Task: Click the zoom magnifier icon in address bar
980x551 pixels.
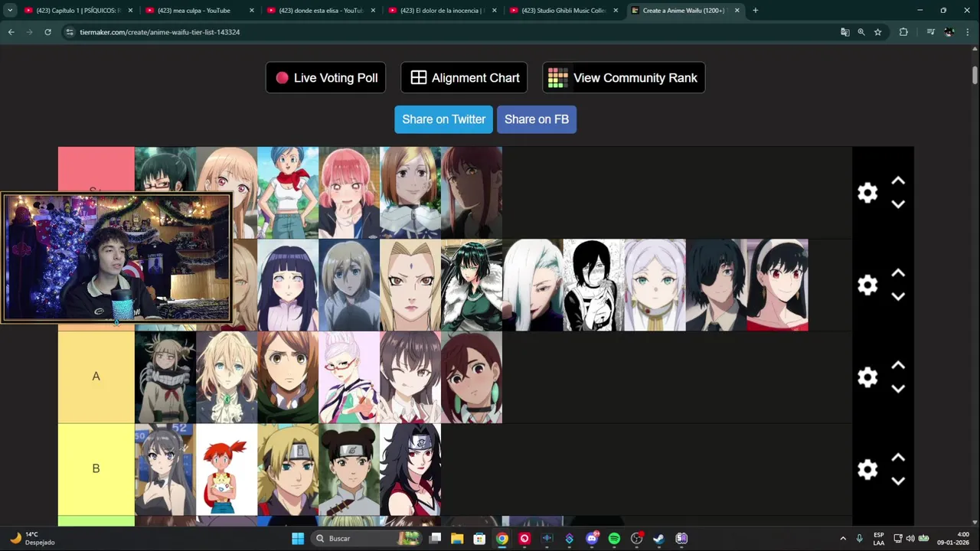Action: (861, 32)
